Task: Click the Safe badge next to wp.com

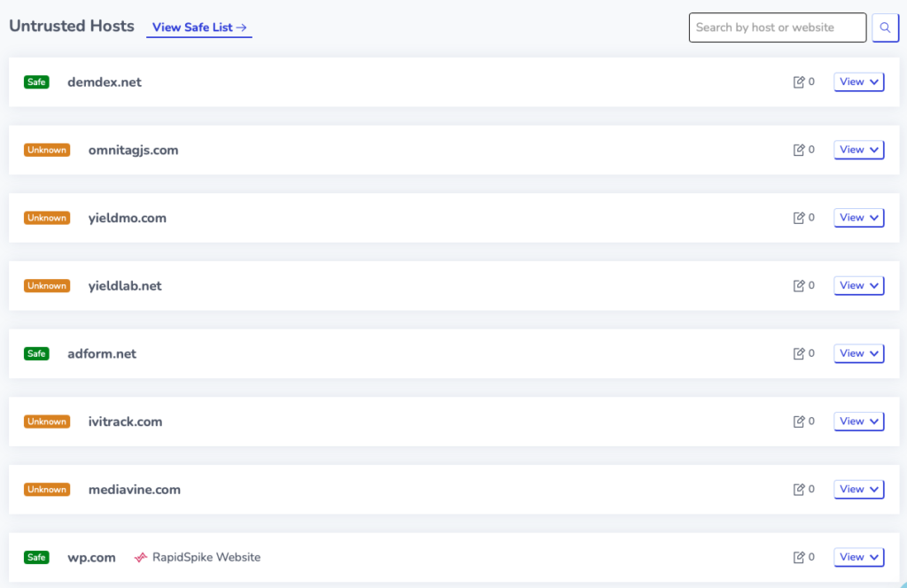Action: click(36, 557)
